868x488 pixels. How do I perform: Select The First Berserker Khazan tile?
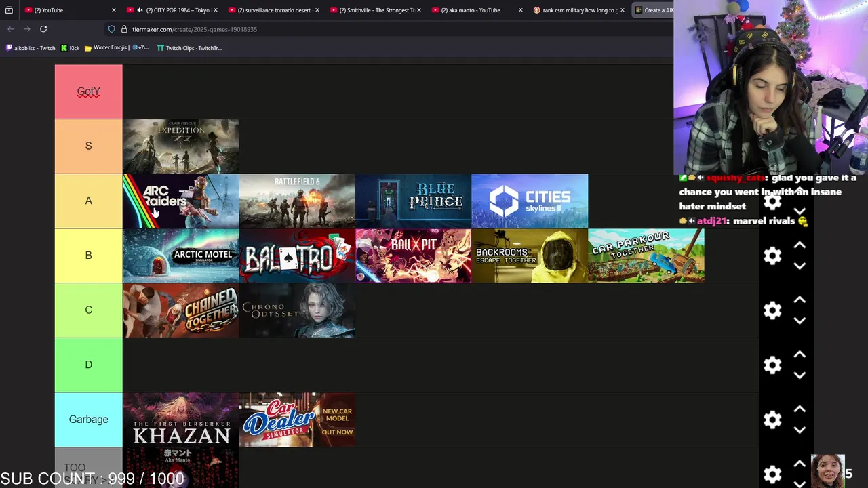[x=181, y=420]
